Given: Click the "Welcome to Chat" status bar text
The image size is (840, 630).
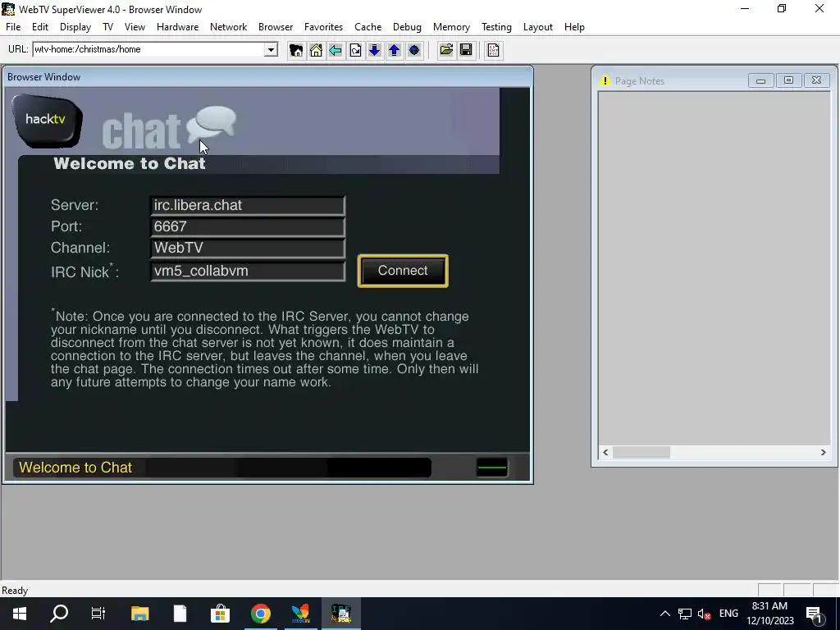Looking at the screenshot, I should 75,468.
